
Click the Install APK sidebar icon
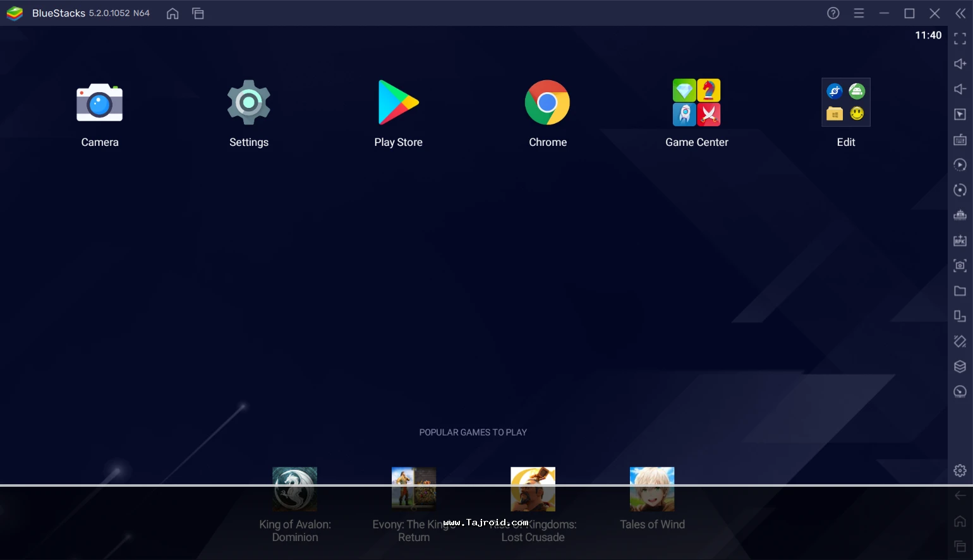click(x=960, y=241)
